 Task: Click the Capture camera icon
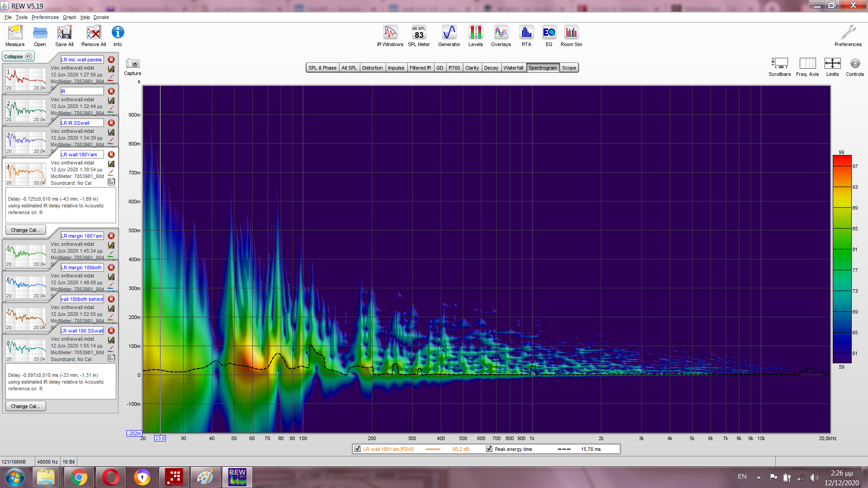[132, 64]
